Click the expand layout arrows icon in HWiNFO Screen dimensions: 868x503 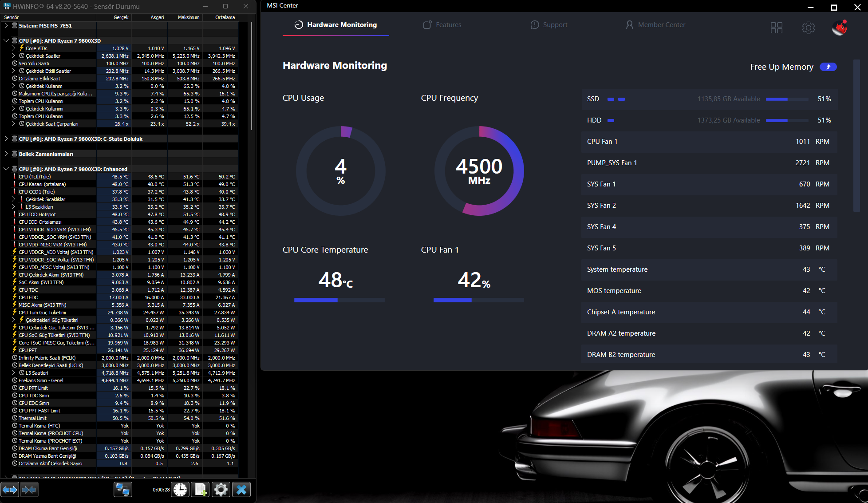pyautogui.click(x=10, y=490)
